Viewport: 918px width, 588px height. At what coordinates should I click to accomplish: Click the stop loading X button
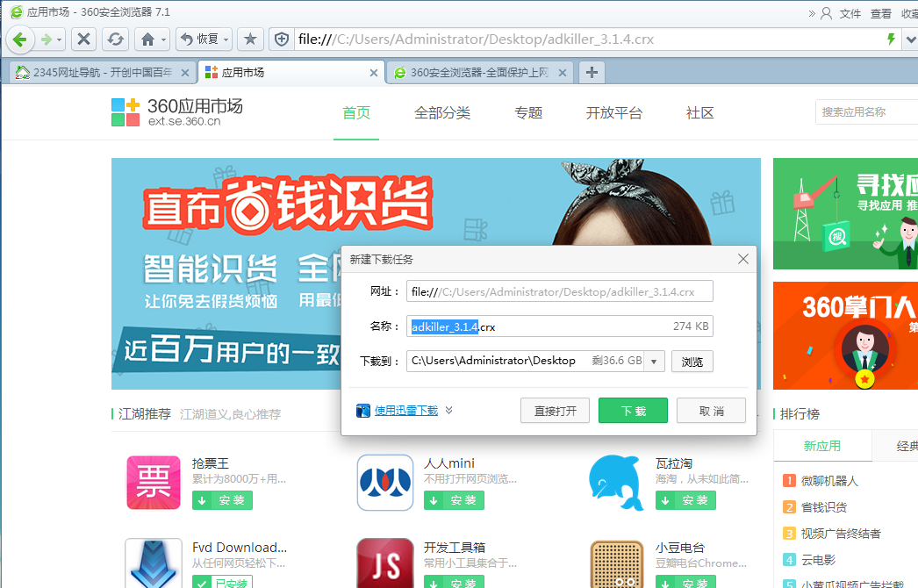click(83, 39)
